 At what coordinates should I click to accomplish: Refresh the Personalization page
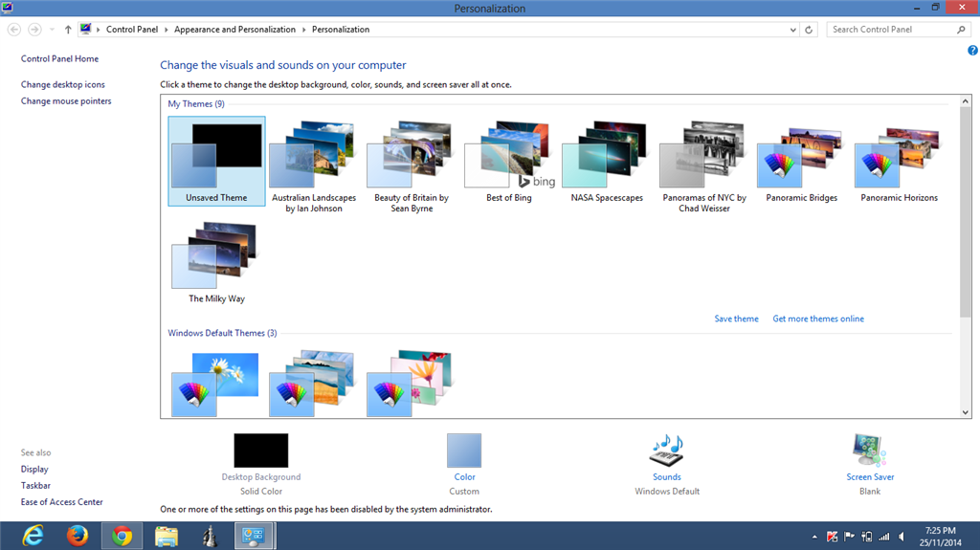point(809,30)
